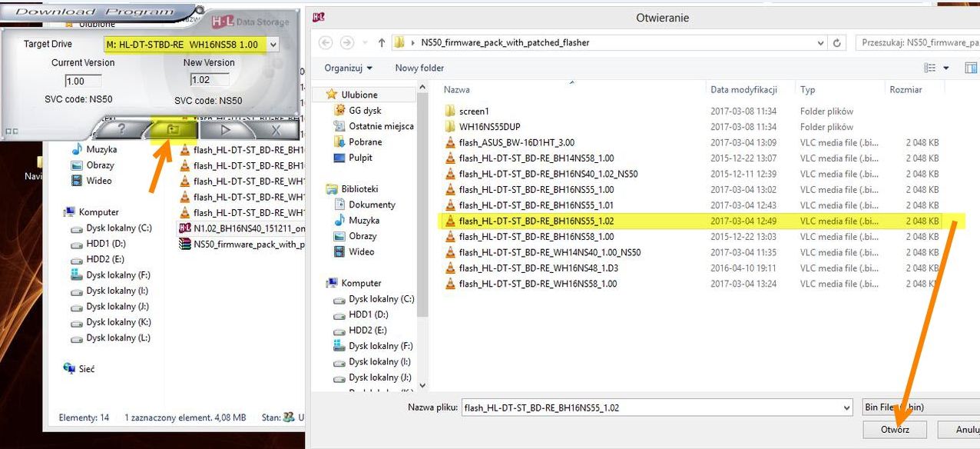This screenshot has width=980, height=449.
Task: Click the WH16NS55DUP folder icon
Action: (x=450, y=127)
